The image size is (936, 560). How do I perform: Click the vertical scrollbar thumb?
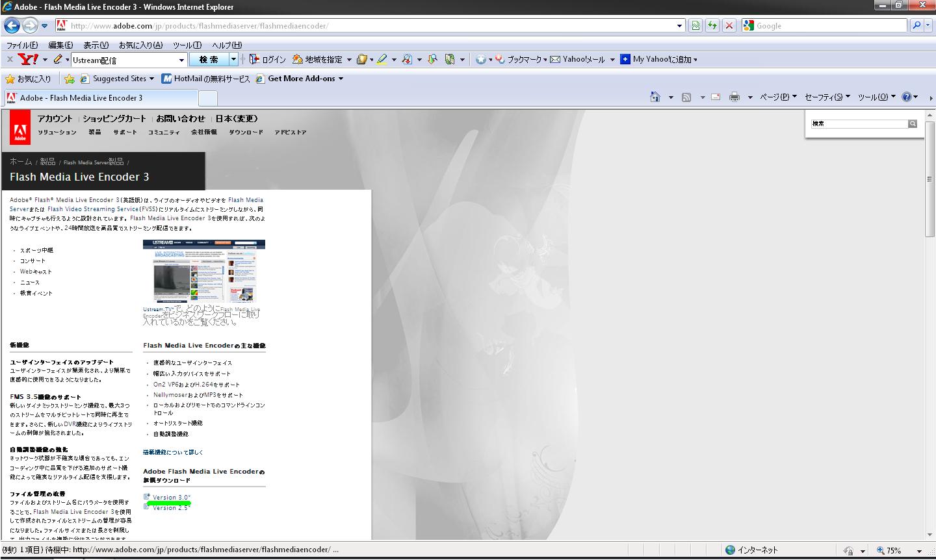click(929, 179)
